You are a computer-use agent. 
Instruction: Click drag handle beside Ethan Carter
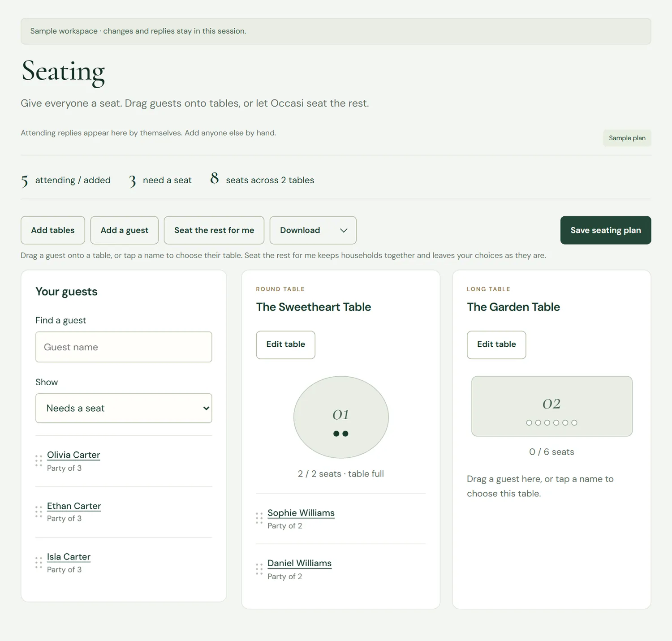39,512
